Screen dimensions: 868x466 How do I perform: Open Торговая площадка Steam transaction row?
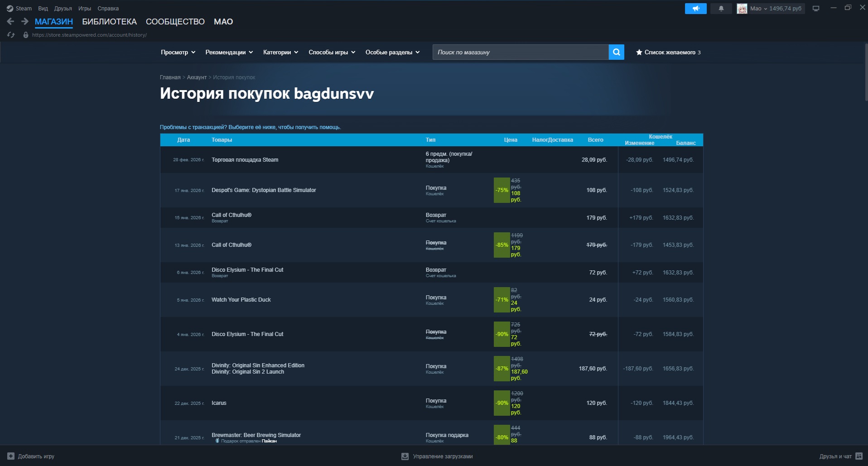click(x=431, y=159)
